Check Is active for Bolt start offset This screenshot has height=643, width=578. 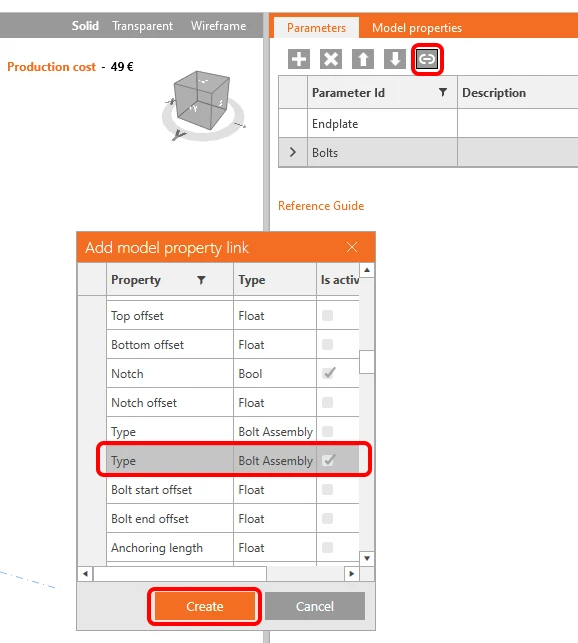[x=328, y=489]
